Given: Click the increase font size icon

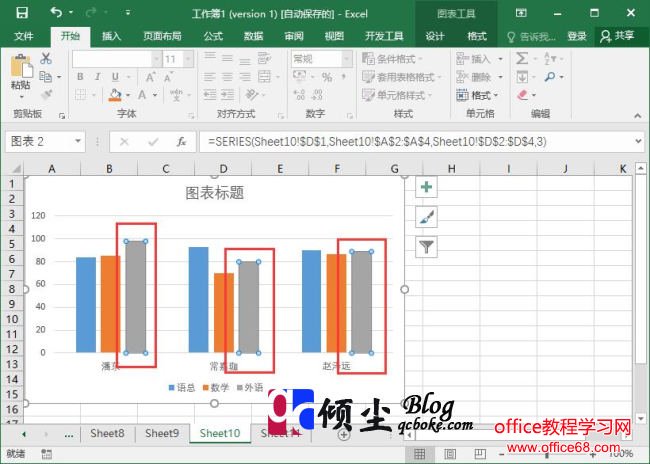Looking at the screenshot, I should point(150,77).
